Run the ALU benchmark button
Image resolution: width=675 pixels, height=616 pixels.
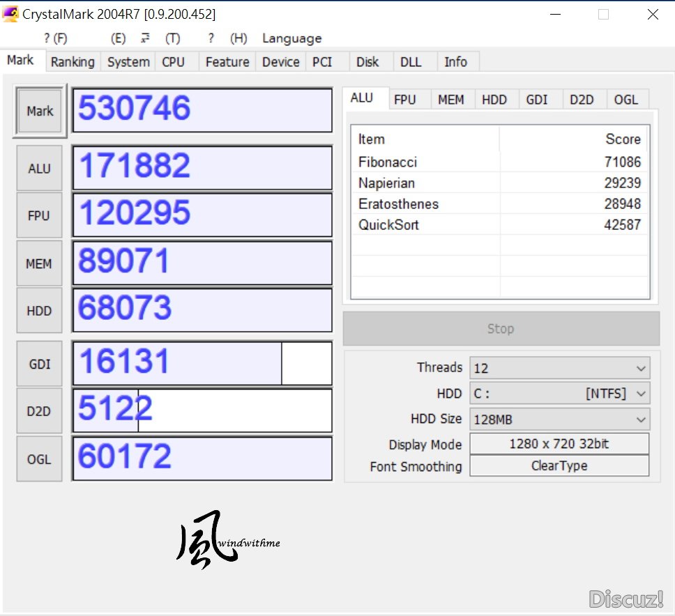point(39,168)
